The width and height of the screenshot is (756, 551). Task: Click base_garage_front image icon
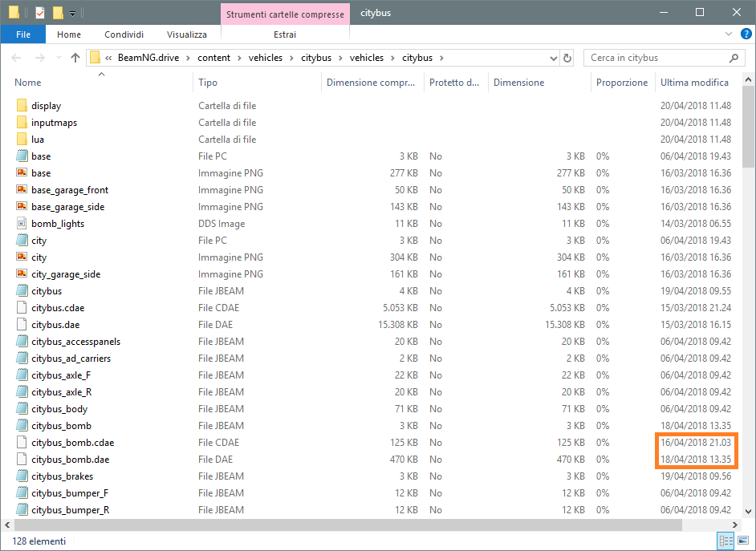pyautogui.click(x=22, y=190)
